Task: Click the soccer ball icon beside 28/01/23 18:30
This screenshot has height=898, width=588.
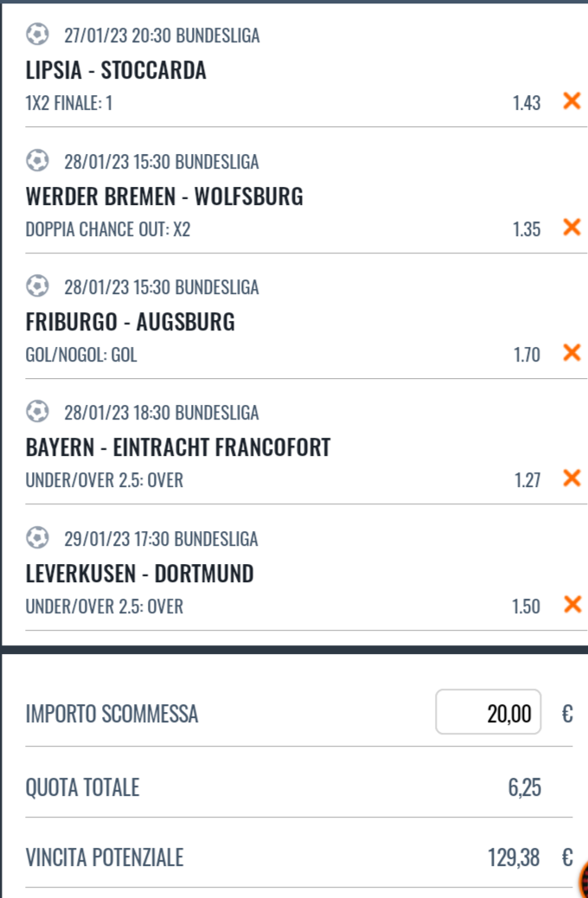Action: tap(37, 413)
